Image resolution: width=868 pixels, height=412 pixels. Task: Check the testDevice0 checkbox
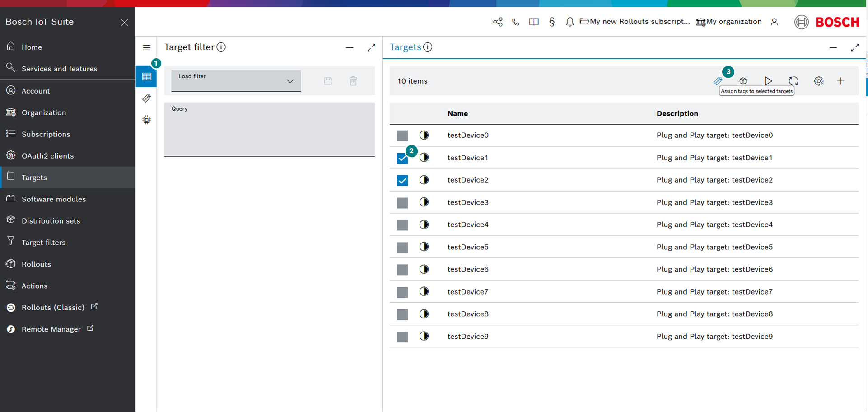(402, 136)
